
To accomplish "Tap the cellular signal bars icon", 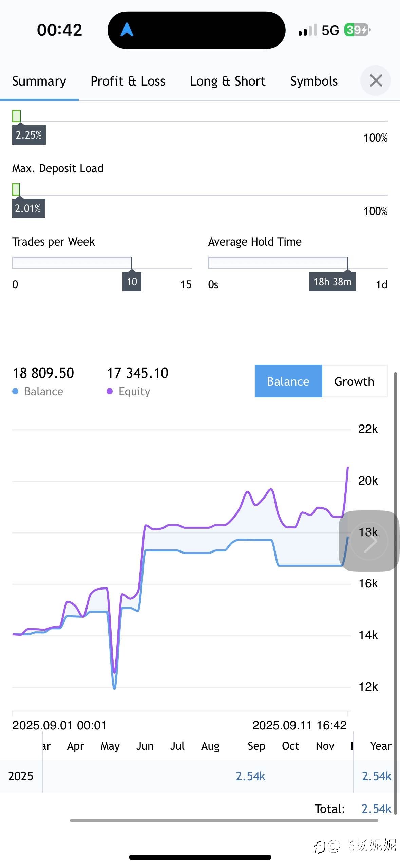I will tap(308, 30).
